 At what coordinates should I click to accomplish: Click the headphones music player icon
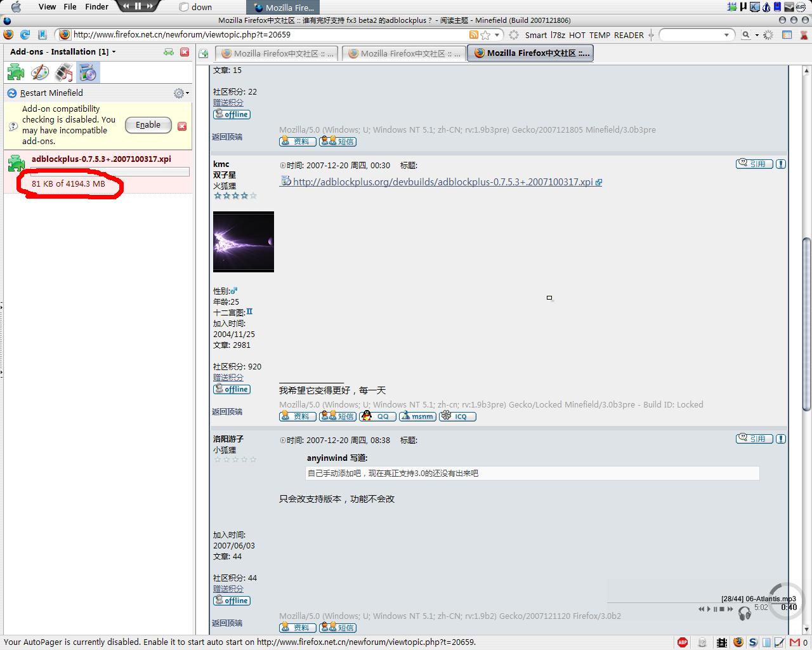click(x=745, y=613)
